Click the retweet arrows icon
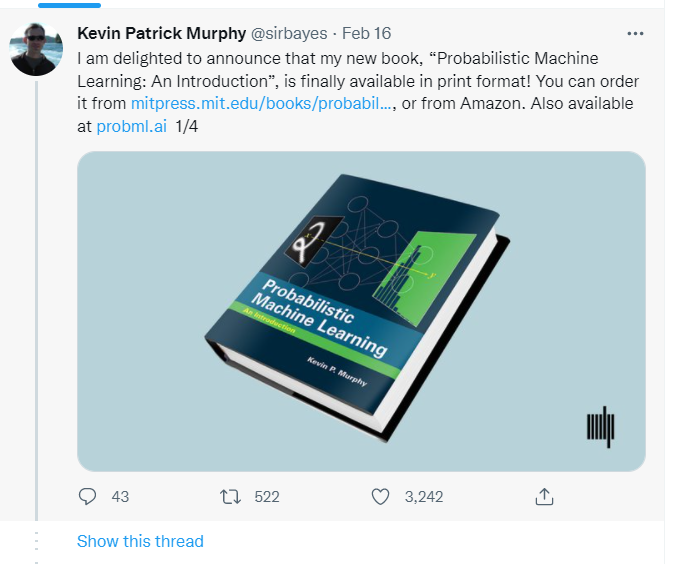This screenshot has width=681, height=564. tap(231, 496)
